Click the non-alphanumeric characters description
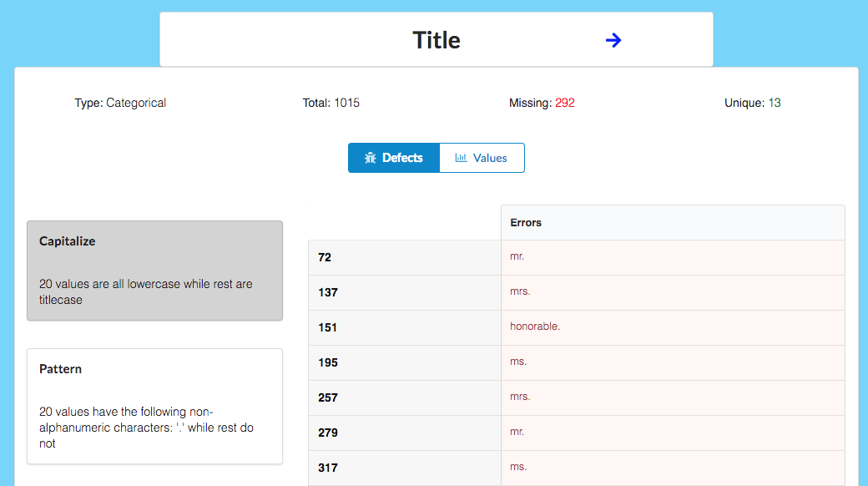 click(146, 428)
